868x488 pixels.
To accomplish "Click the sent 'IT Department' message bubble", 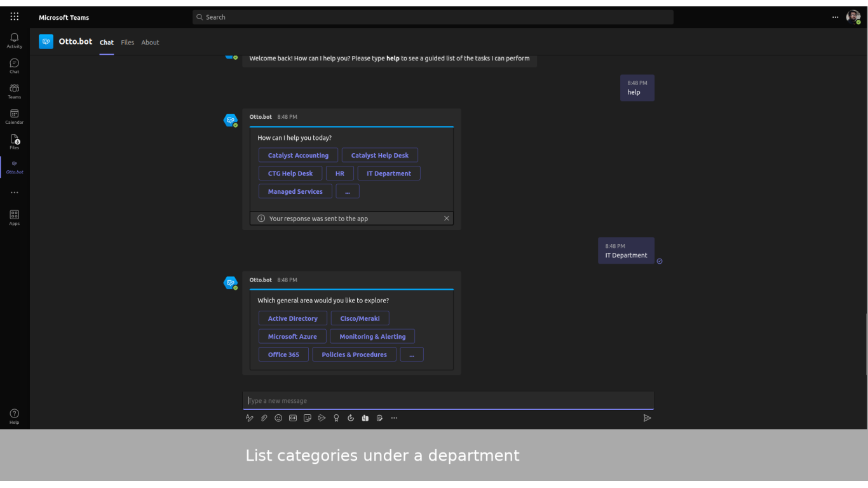I will click(626, 250).
